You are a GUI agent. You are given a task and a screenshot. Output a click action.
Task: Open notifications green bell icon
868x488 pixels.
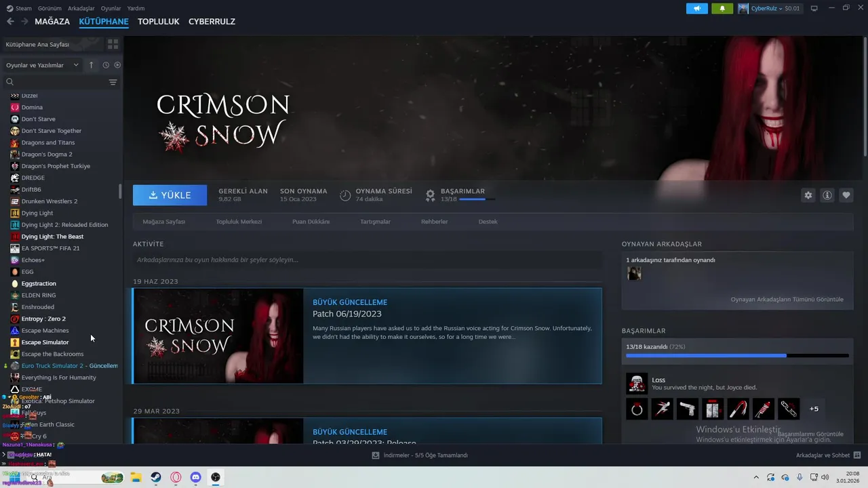(722, 8)
